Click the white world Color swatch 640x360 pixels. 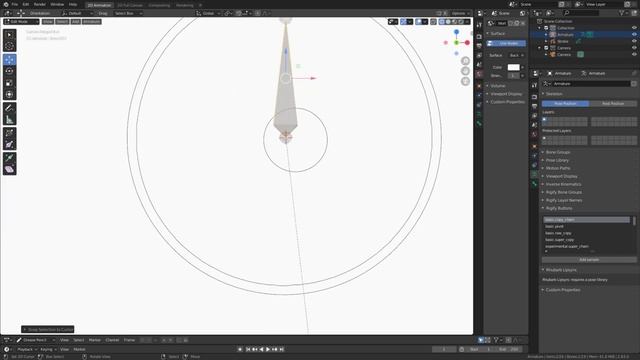[x=513, y=67]
